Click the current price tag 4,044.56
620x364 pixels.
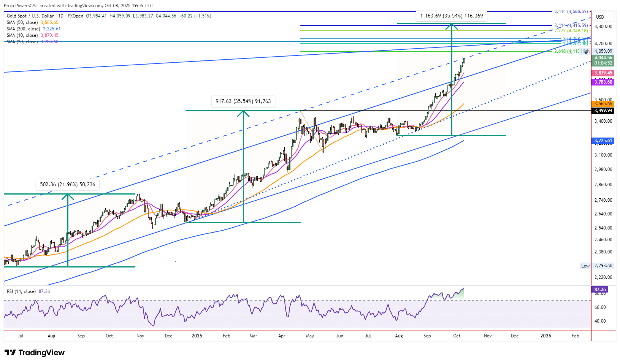603,58
